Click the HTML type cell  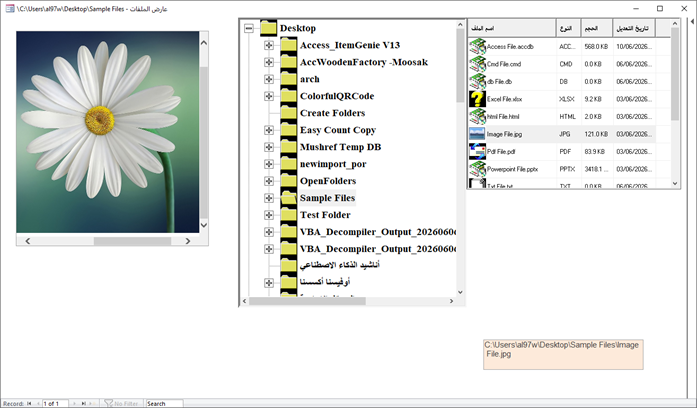coord(567,116)
